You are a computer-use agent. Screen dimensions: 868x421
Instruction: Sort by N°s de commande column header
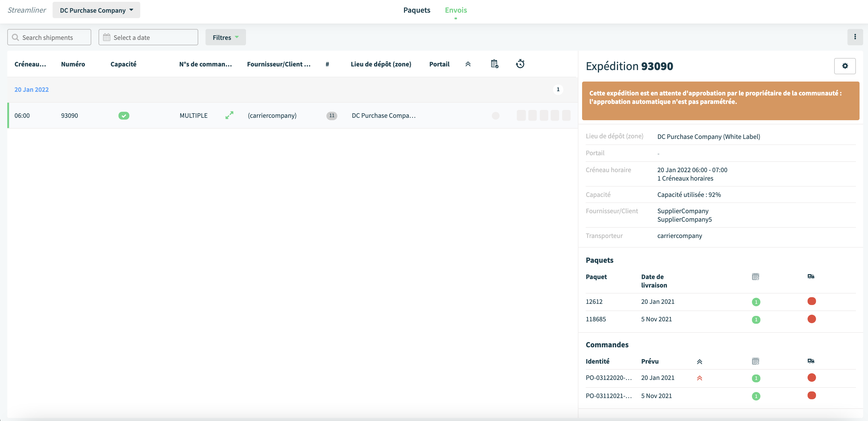click(x=205, y=64)
